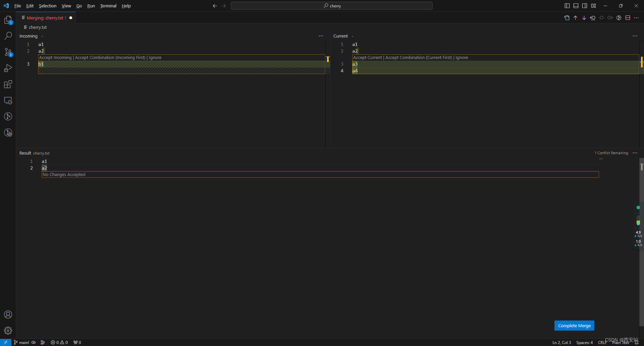The image size is (644, 346).
Task: Click Ln 2, Col 3 in status bar
Action: click(562, 342)
